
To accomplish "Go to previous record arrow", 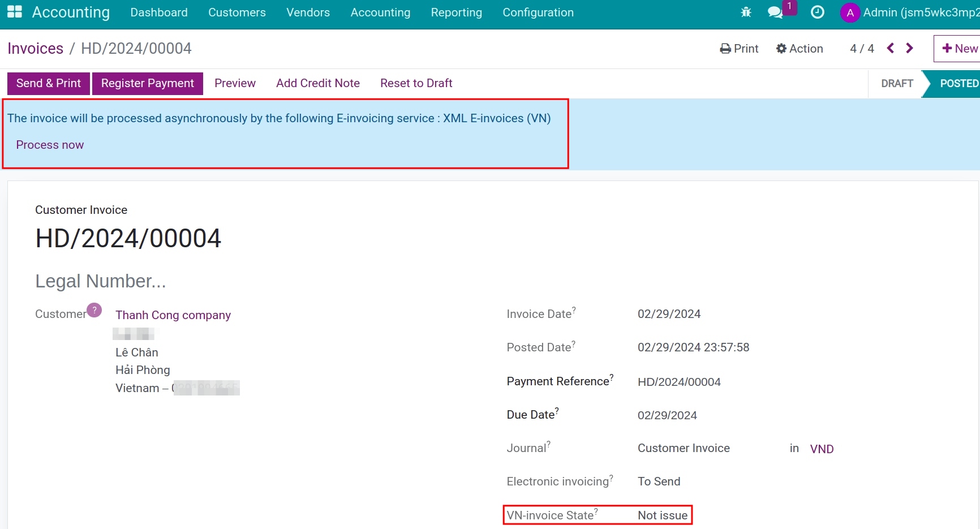I will coord(891,48).
